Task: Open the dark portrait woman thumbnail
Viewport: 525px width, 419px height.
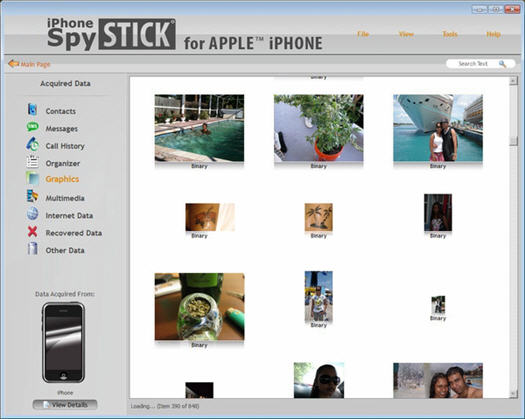Action: [x=438, y=212]
